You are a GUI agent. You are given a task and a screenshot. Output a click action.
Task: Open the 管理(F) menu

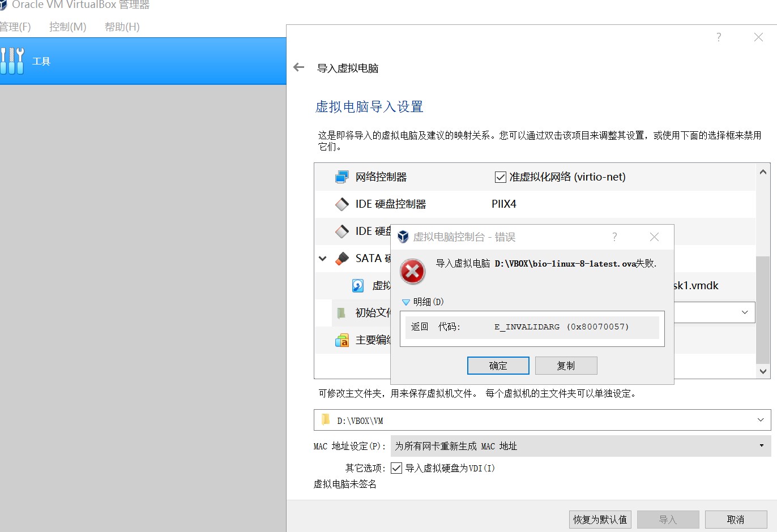15,27
